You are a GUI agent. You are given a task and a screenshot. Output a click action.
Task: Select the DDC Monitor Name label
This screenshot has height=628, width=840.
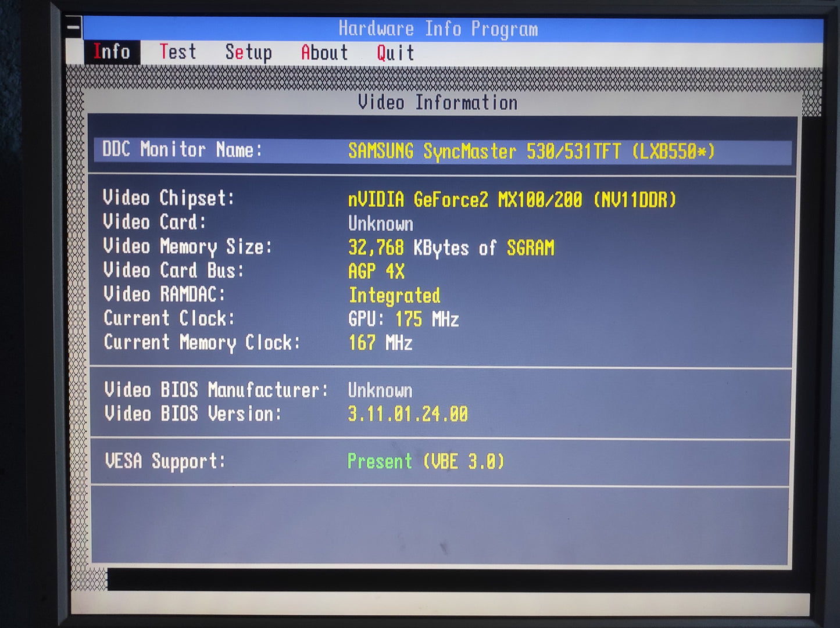point(182,150)
